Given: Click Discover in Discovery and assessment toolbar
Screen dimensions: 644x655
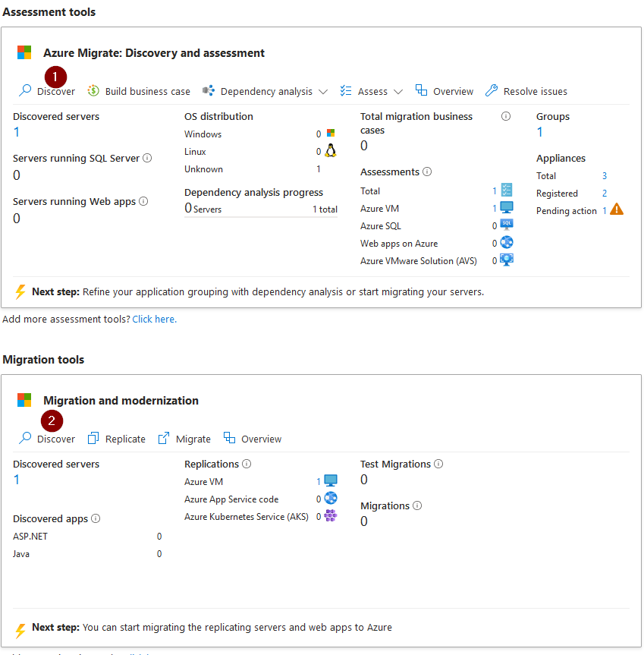Looking at the screenshot, I should 47,91.
